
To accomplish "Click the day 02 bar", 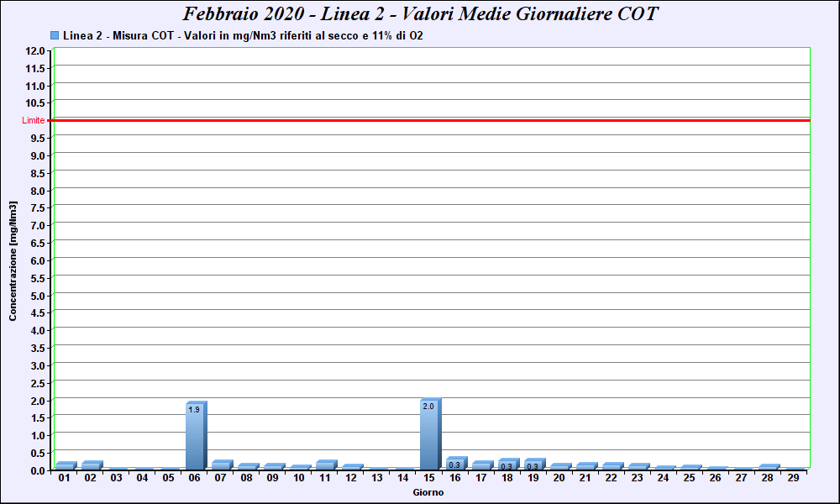I will [x=92, y=465].
